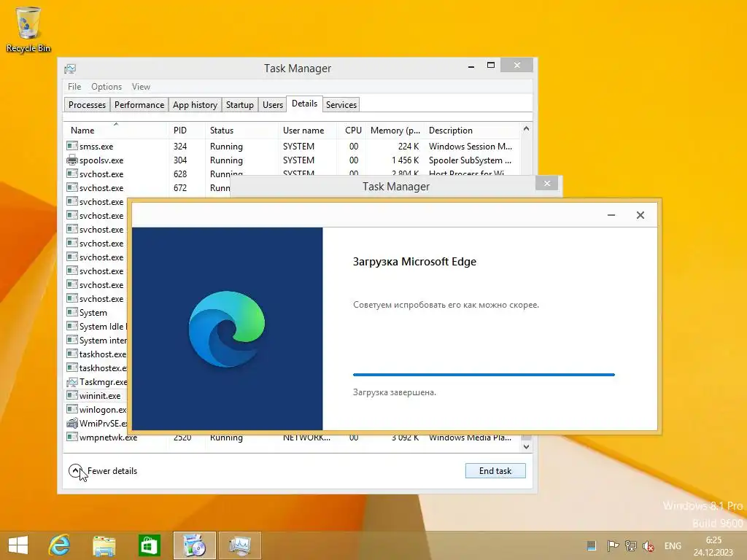The width and height of the screenshot is (747, 560).
Task: Click the wininit.exe process icon
Action: [x=72, y=395]
